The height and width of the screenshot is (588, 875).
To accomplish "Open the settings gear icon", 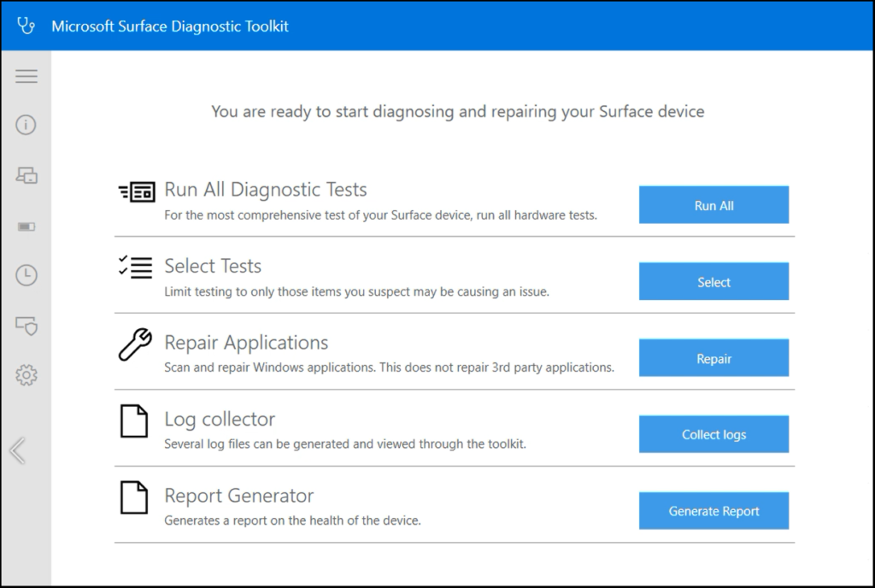I will 26,374.
